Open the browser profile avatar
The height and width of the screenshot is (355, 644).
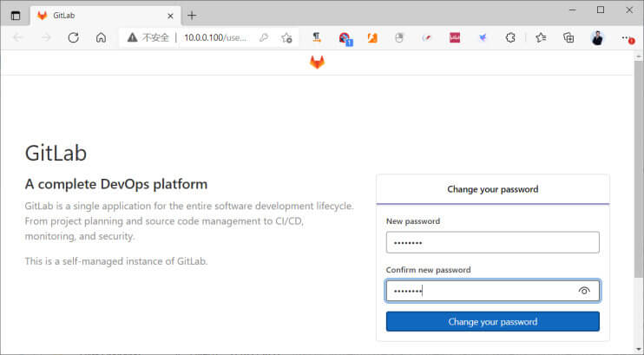tap(597, 38)
